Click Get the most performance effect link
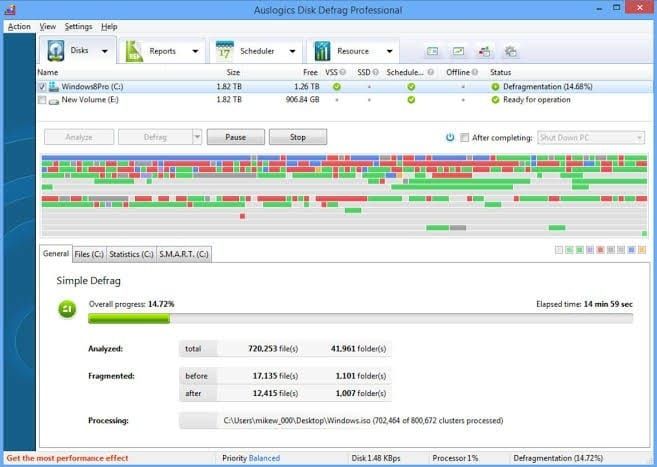Screen dimensions: 657x467 point(67,458)
